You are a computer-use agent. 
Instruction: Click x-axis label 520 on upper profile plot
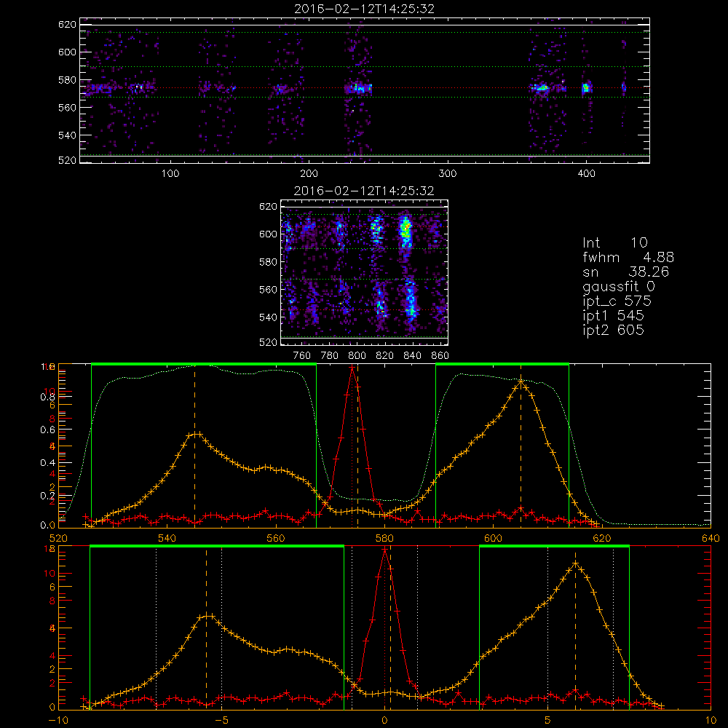[x=58, y=539]
